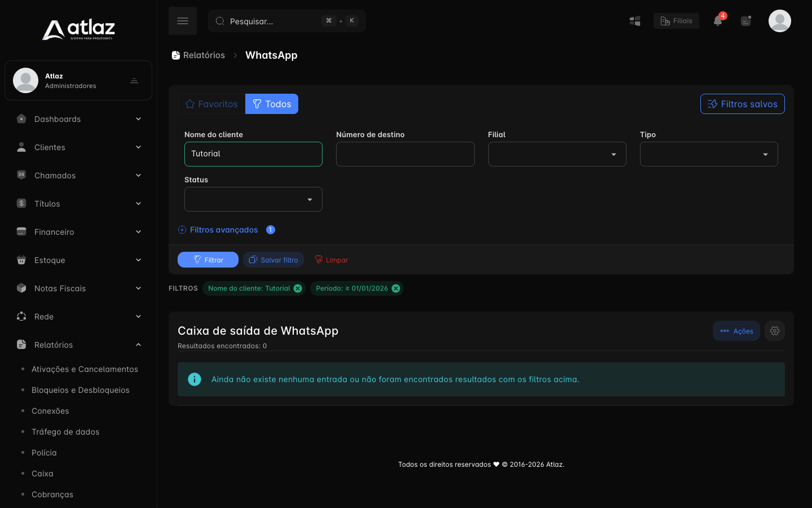Switch to the Todos tab
Screen dimensions: 812x508
point(272,104)
